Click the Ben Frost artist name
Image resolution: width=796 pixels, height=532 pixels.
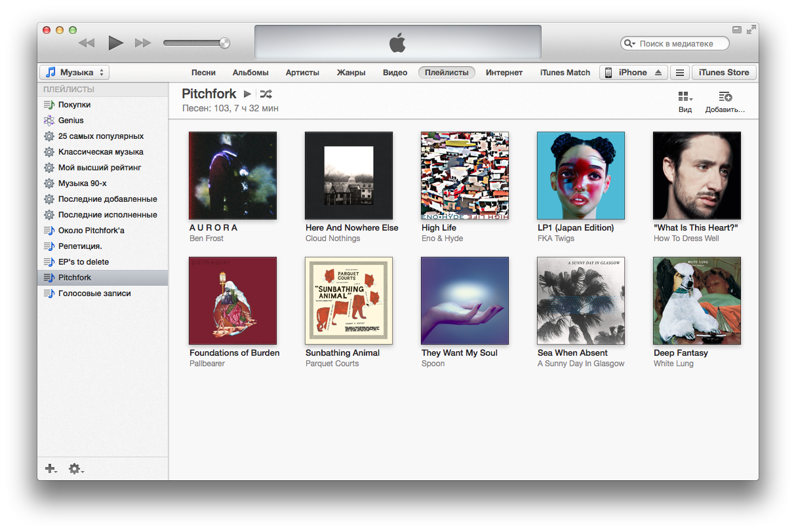207,238
